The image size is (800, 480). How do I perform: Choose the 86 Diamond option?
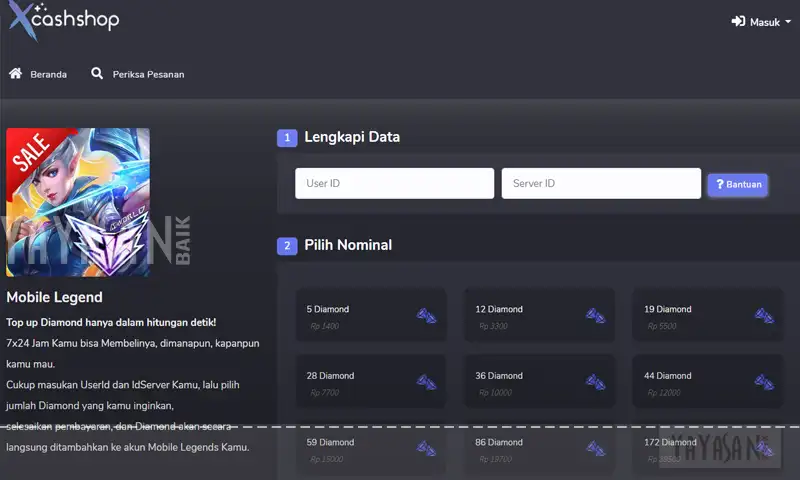point(539,448)
